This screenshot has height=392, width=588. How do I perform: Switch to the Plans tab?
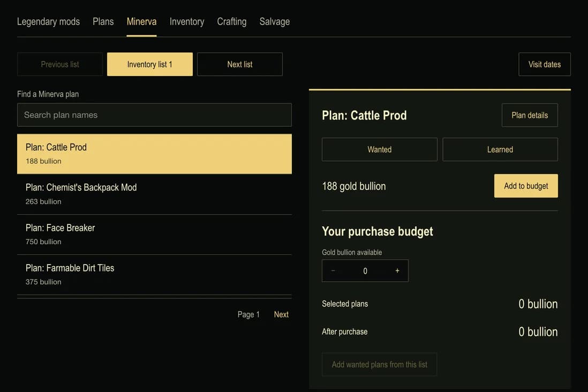(103, 22)
